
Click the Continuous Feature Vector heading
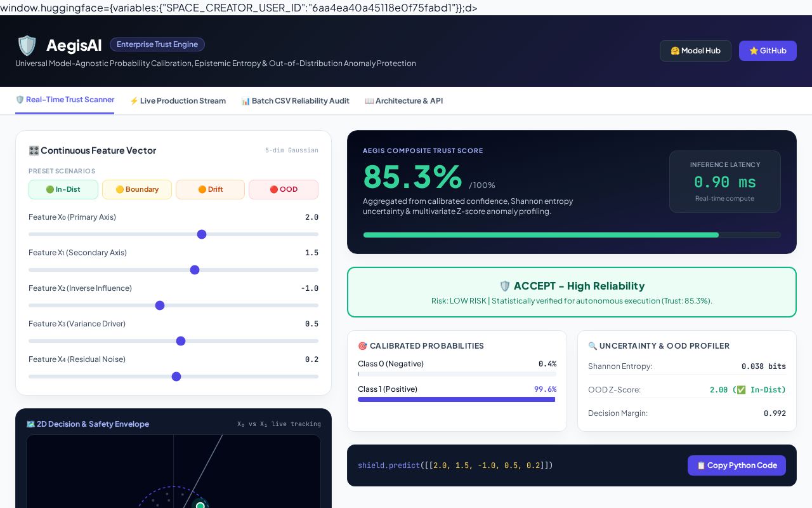click(92, 150)
